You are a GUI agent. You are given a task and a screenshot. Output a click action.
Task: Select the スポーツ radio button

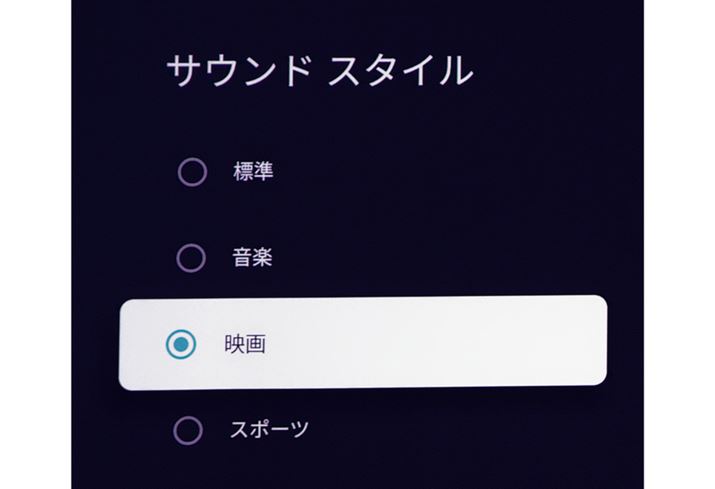[x=188, y=431]
